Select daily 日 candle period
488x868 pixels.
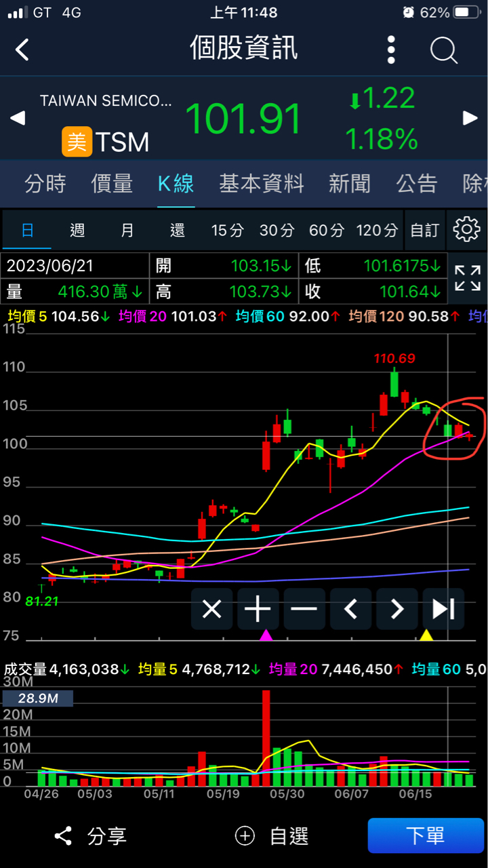click(27, 230)
